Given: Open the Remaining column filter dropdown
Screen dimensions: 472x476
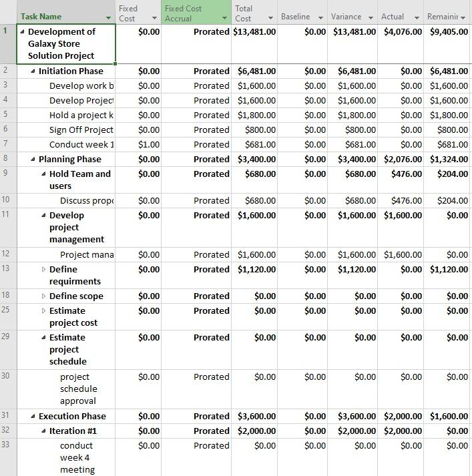Looking at the screenshot, I should pos(463,18).
